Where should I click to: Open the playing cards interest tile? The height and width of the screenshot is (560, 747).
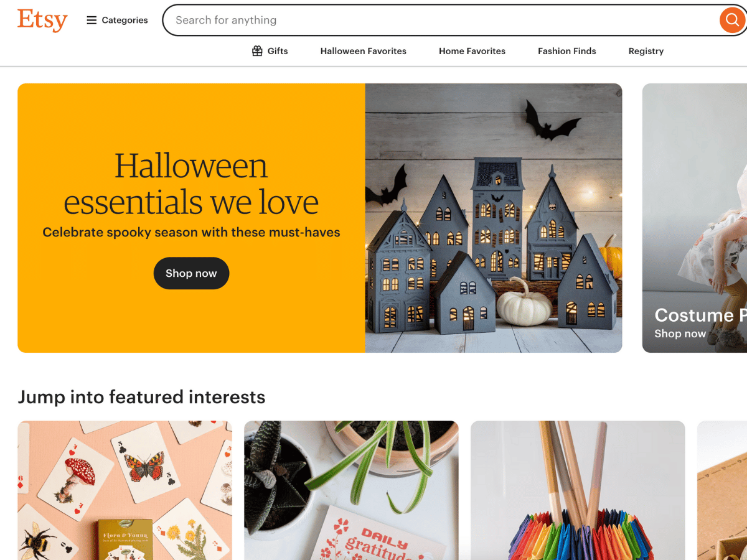(125, 490)
